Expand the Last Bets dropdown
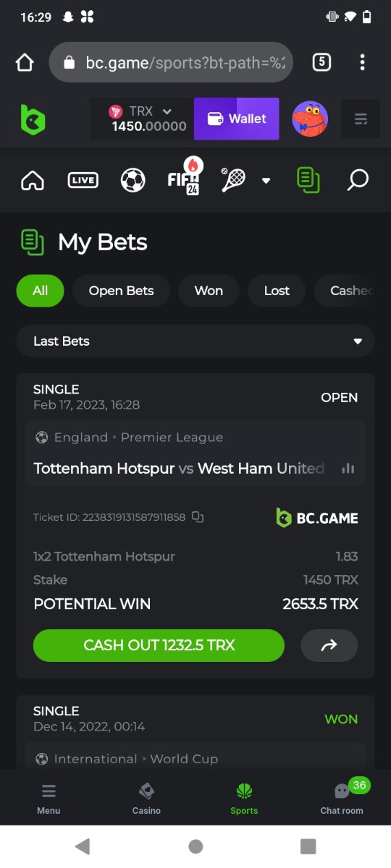 click(x=195, y=341)
